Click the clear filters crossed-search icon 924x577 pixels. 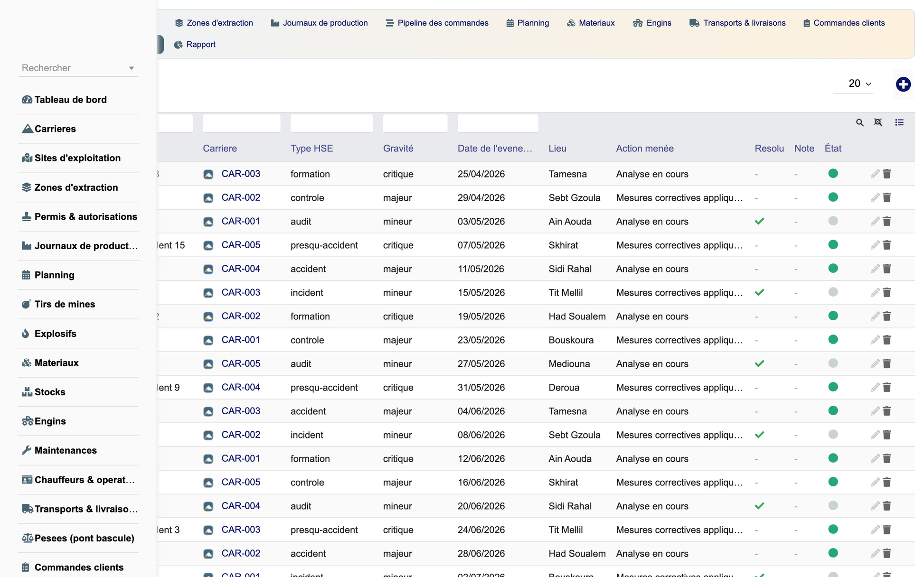878,122
